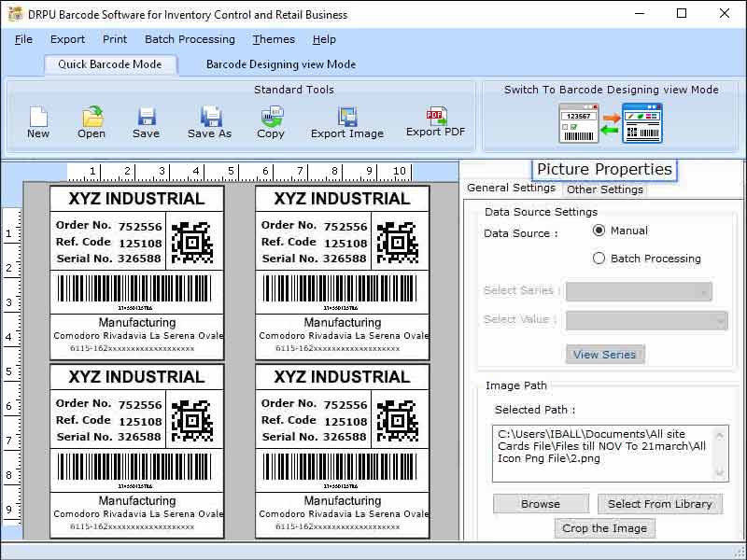Open an existing barcode file
Image resolution: width=747 pixels, height=560 pixels.
coord(91,119)
